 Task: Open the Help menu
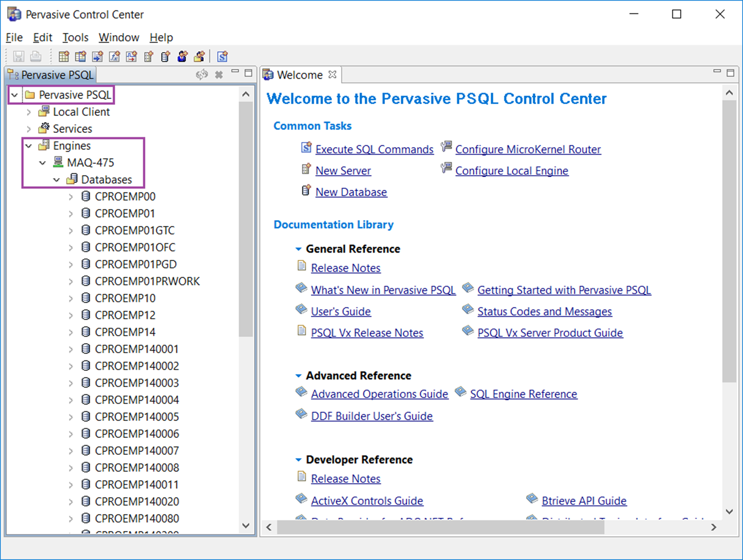[x=161, y=37]
